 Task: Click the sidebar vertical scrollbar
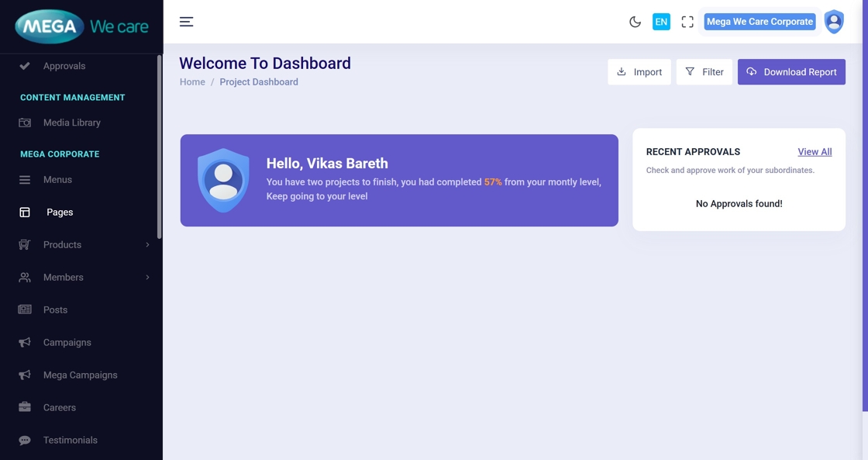coord(160,147)
